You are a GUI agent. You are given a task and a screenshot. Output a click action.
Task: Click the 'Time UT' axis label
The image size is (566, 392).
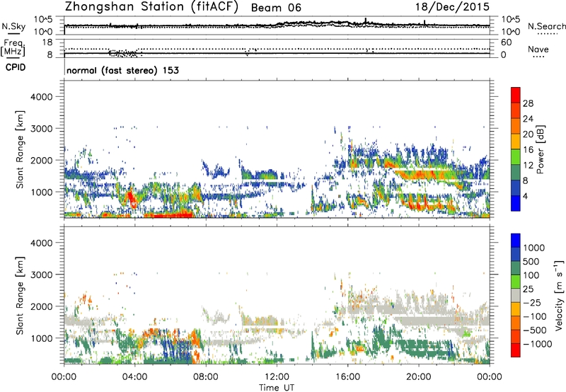pos(277,387)
